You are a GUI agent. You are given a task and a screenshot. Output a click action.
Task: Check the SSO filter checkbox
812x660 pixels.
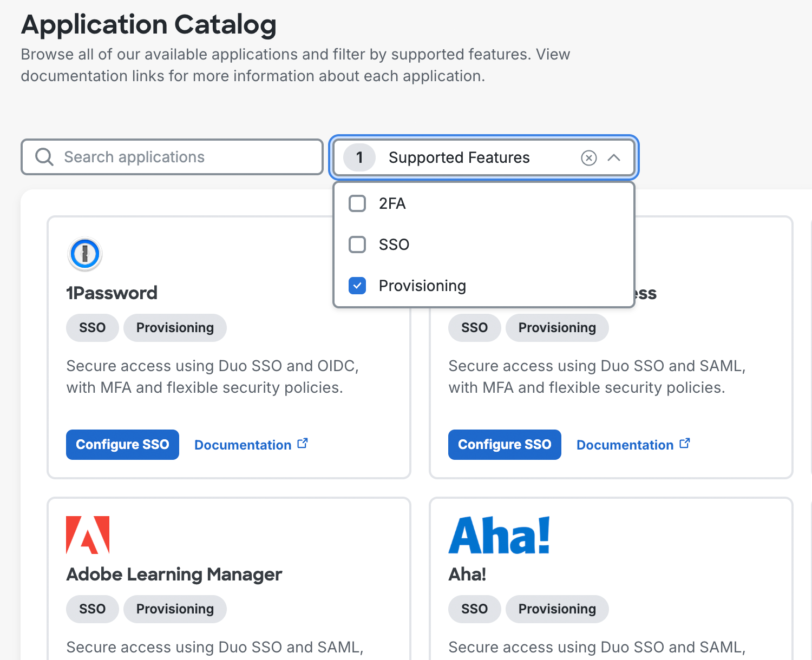(x=357, y=245)
